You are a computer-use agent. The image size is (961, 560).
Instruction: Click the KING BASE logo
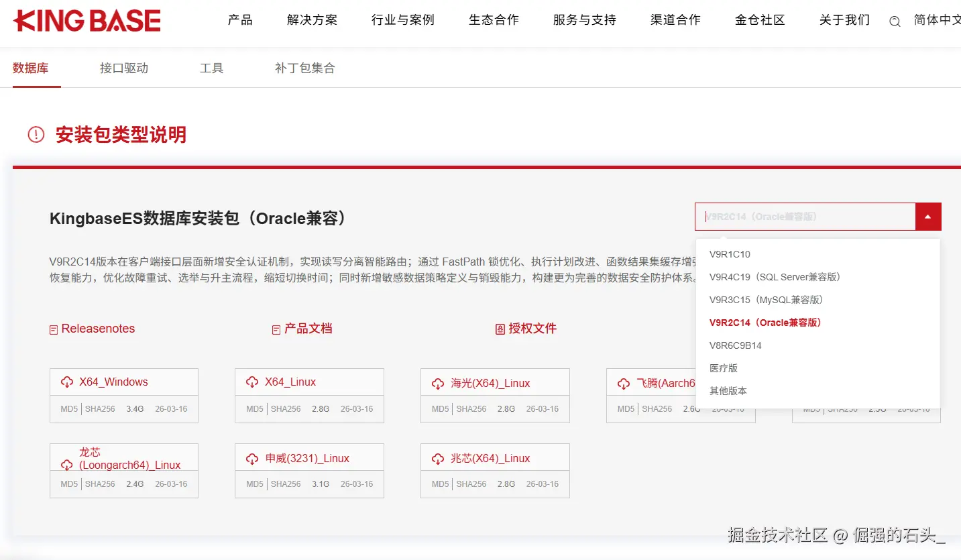point(87,21)
